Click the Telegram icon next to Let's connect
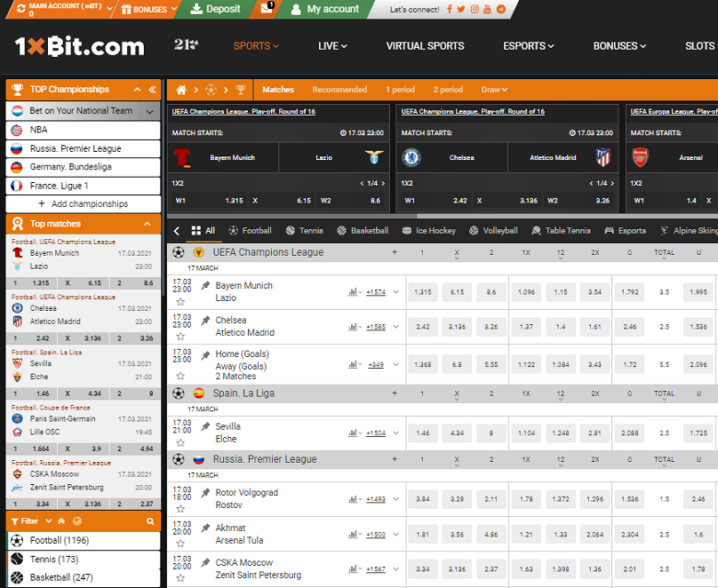718x588 pixels. [x=501, y=9]
